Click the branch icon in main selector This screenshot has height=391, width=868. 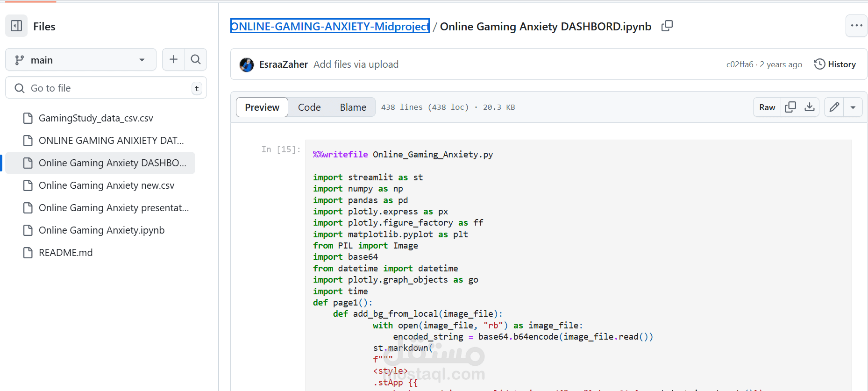tap(19, 60)
